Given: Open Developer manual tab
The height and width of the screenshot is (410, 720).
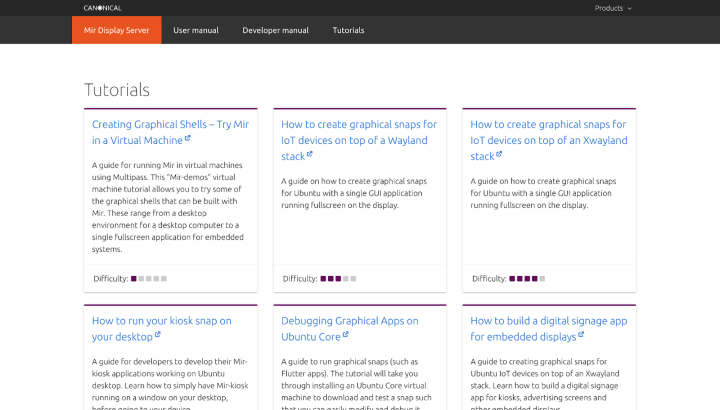Looking at the screenshot, I should point(276,30).
